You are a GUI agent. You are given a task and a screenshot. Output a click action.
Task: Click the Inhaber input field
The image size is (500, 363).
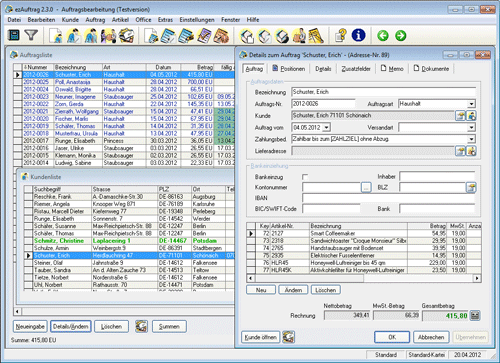click(x=437, y=176)
